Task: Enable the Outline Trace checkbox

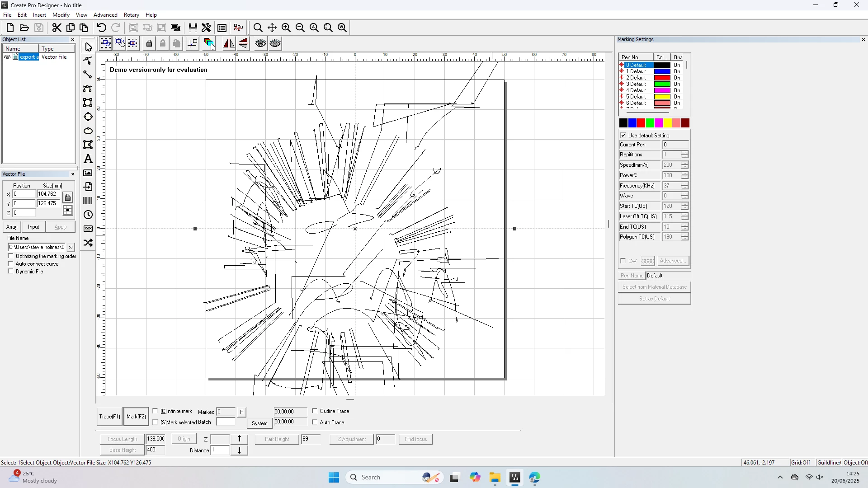Action: [315, 411]
